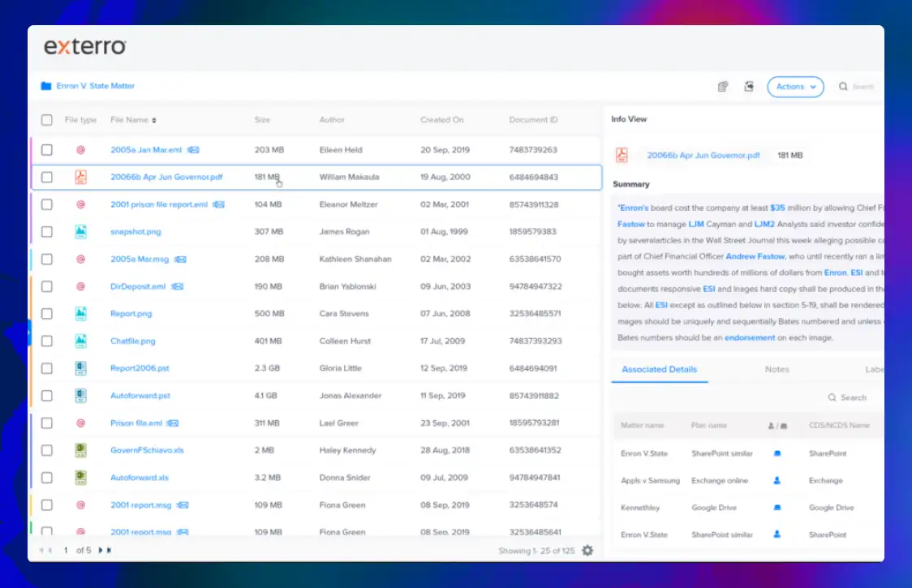
Task: Click the person icon in the Exchange online row
Action: 776,480
